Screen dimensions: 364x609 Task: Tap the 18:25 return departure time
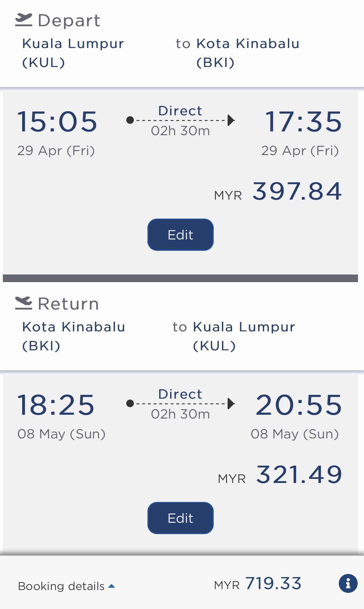(x=56, y=405)
